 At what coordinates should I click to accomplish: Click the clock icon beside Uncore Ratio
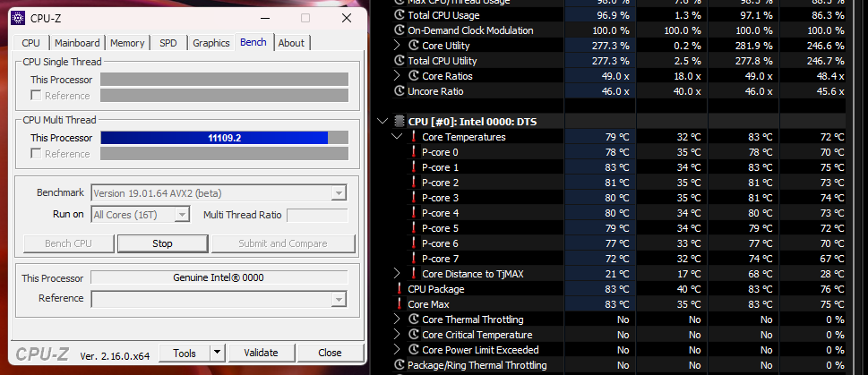400,91
